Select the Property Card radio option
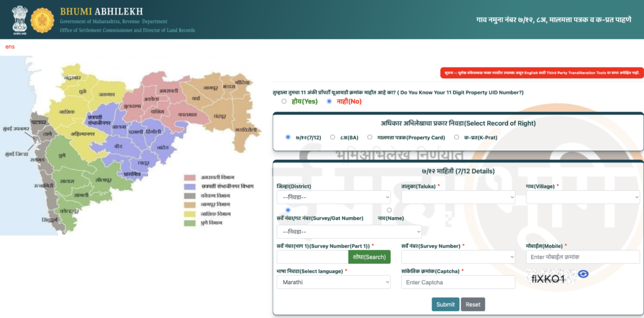This screenshot has width=644, height=318. 370,137
